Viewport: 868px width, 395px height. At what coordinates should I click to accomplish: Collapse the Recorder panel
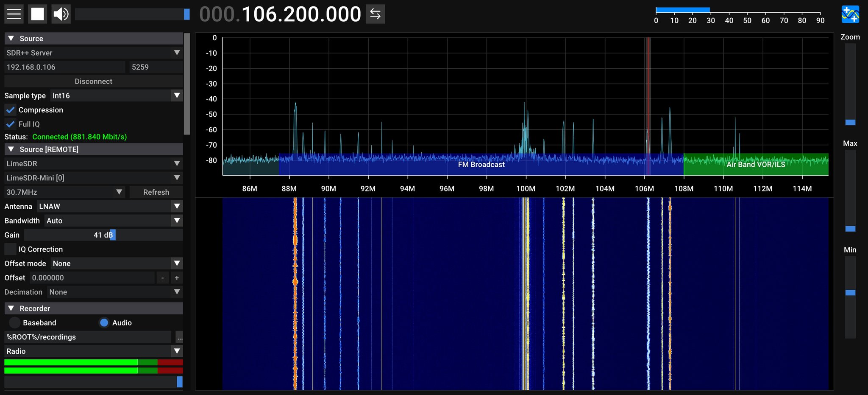point(11,308)
